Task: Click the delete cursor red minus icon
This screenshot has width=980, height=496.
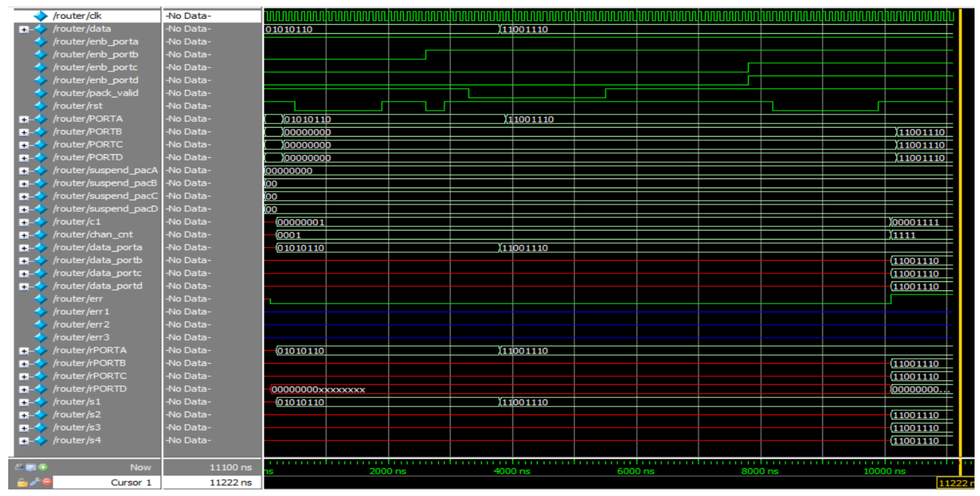Action: [47, 482]
